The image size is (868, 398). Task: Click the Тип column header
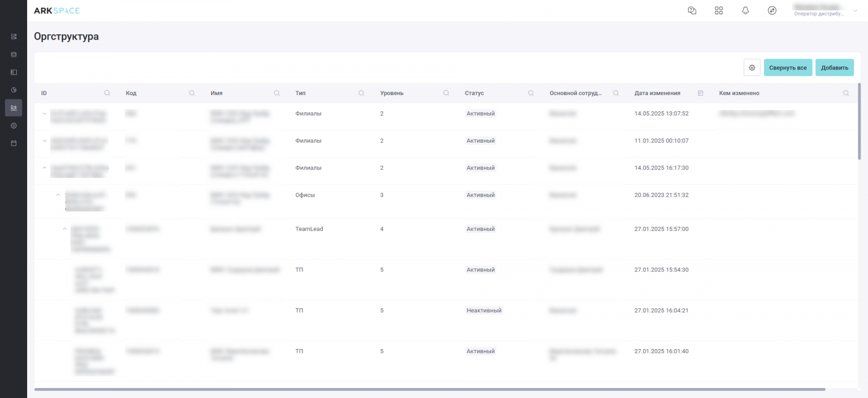[301, 93]
